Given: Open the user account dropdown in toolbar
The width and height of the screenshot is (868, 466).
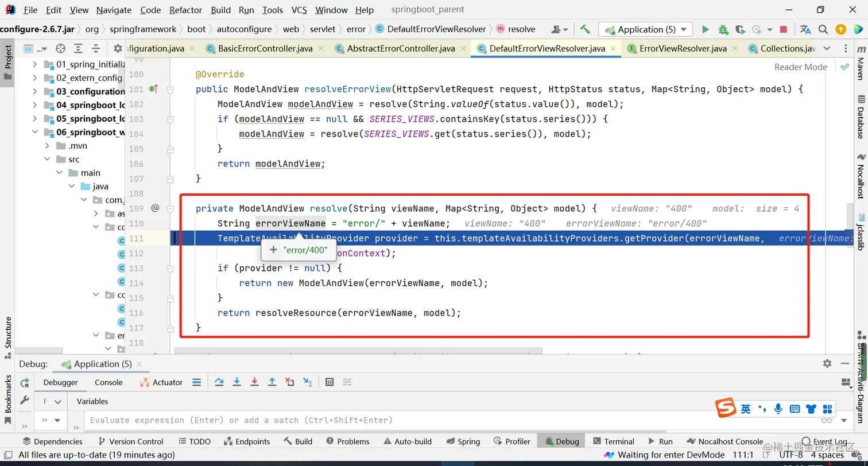Looking at the screenshot, I should [559, 29].
